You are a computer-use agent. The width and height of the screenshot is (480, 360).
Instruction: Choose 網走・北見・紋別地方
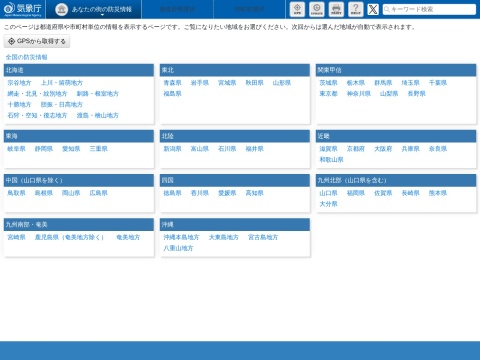click(37, 94)
